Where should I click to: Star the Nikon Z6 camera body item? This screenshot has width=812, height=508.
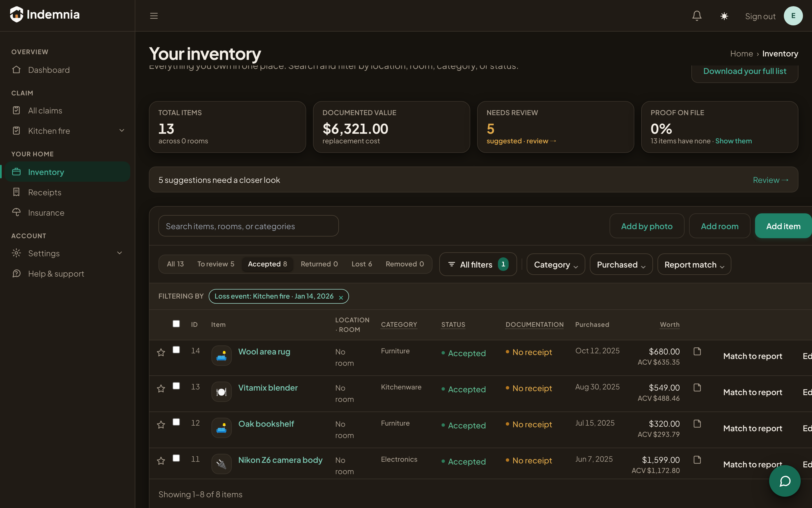pyautogui.click(x=161, y=461)
